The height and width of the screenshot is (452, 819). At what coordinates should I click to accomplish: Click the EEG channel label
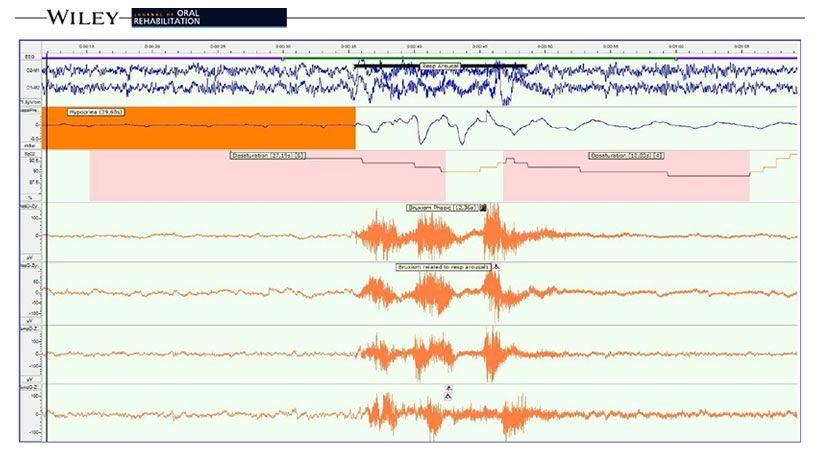[31, 58]
